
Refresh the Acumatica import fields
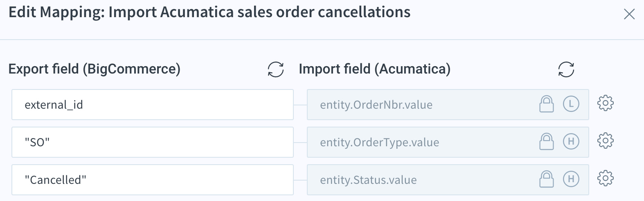(566, 69)
